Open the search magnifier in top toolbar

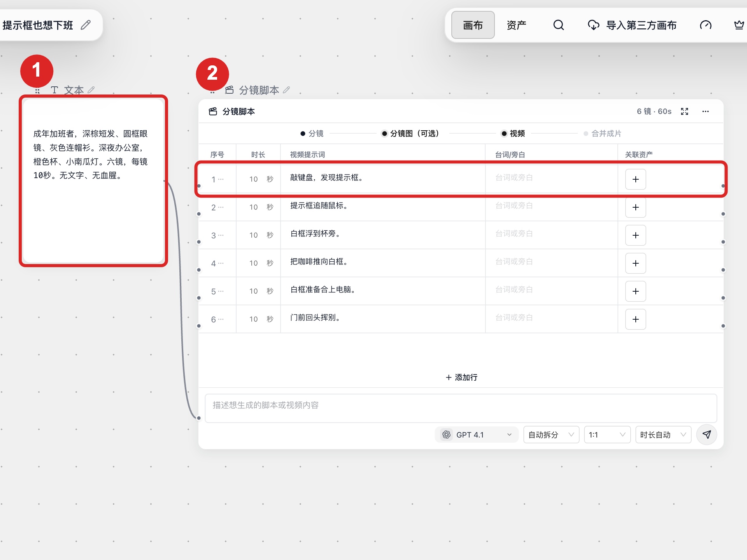tap(558, 25)
